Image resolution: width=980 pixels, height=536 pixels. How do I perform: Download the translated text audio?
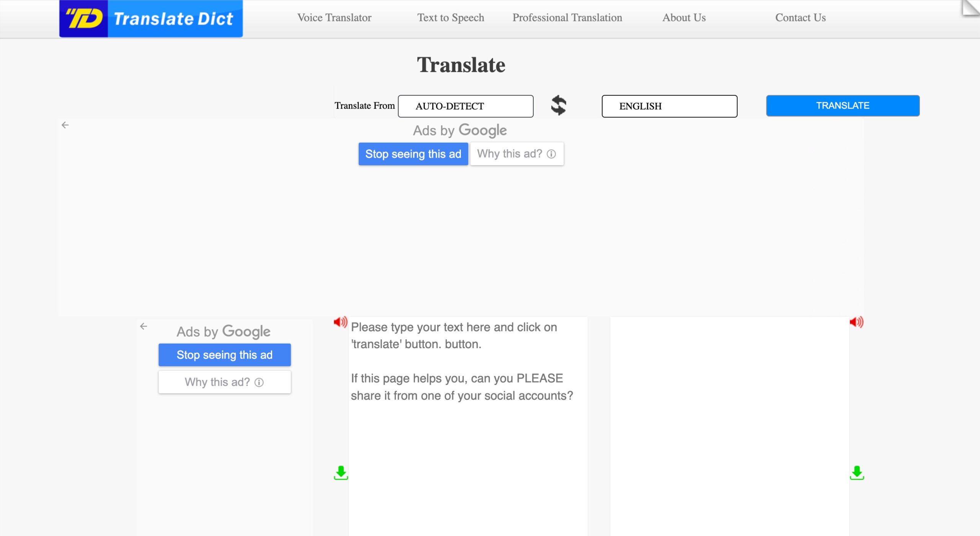point(857,473)
